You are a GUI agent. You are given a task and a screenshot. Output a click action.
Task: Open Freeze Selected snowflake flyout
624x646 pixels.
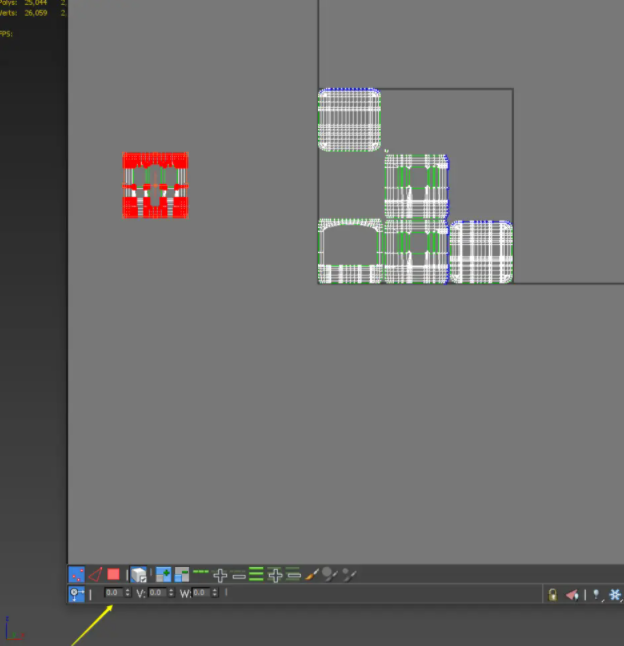click(x=615, y=595)
